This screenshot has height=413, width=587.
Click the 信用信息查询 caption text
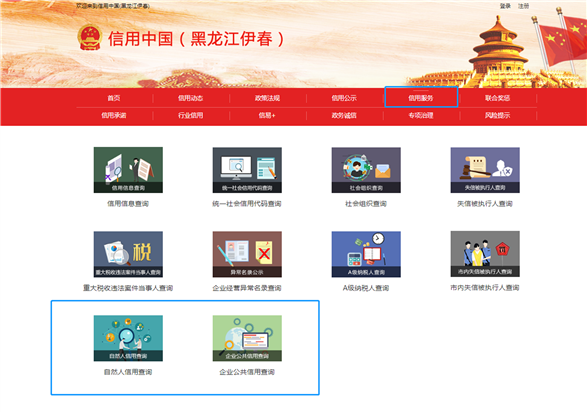tap(128, 204)
